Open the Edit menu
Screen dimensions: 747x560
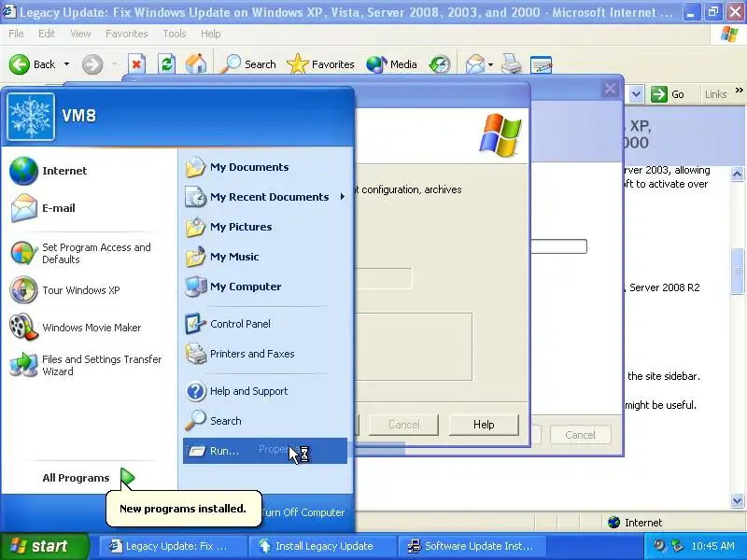coord(47,34)
